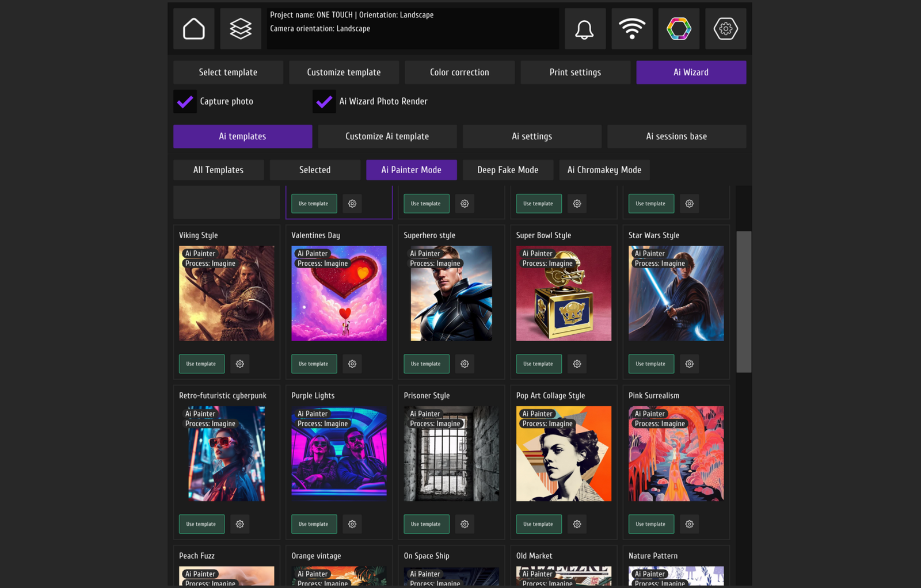Open settings gear for Prisoner Style template
921x588 pixels.
[x=465, y=524]
